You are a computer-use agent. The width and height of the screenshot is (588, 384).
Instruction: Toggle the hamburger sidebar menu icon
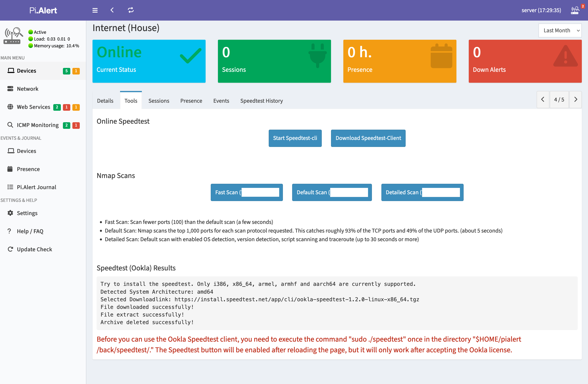(x=95, y=10)
